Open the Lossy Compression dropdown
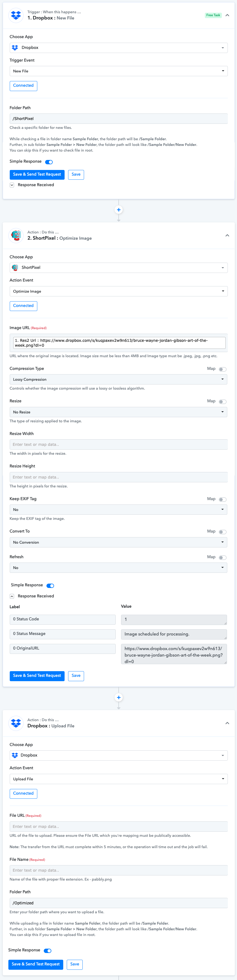The height and width of the screenshot is (980, 237). 118,379
